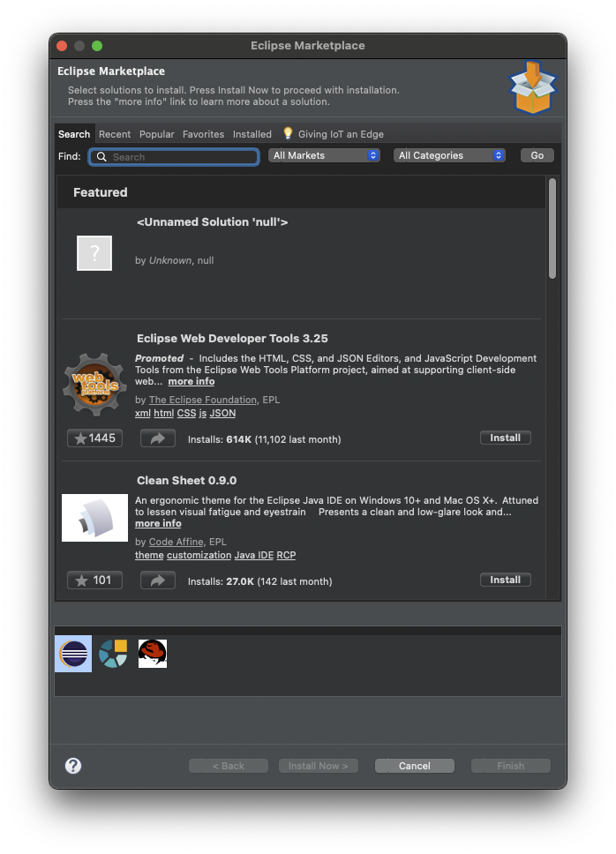Open The Eclipse Foundation provider link
This screenshot has height=854, width=616.
(x=203, y=400)
